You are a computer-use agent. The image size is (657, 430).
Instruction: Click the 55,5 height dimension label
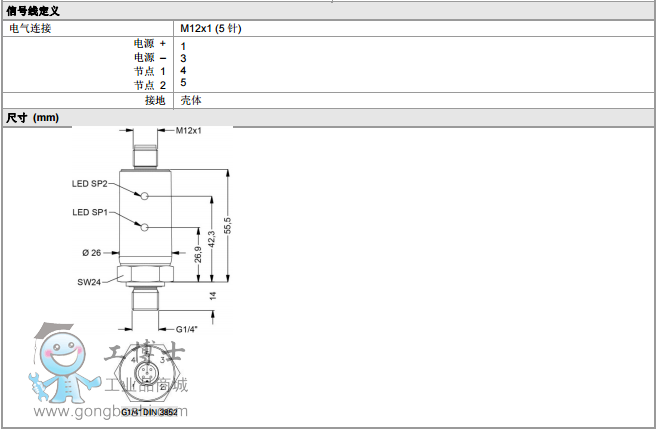pos(227,226)
